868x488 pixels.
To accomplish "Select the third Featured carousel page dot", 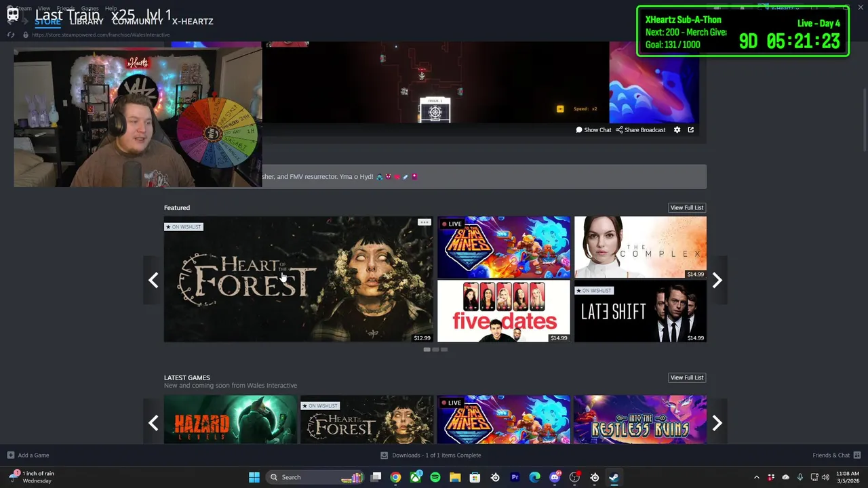I will coord(444,349).
